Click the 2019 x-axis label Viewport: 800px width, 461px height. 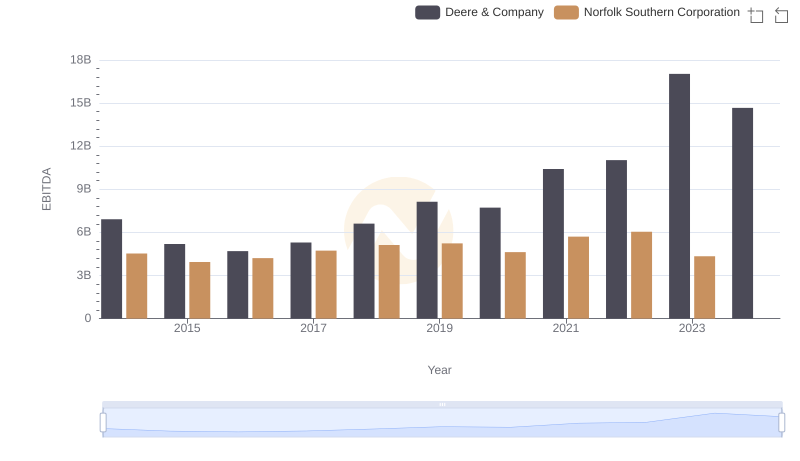(439, 328)
